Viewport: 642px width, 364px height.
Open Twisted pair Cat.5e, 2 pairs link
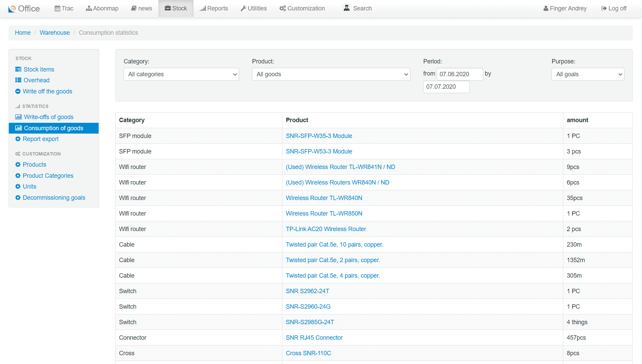pyautogui.click(x=333, y=260)
